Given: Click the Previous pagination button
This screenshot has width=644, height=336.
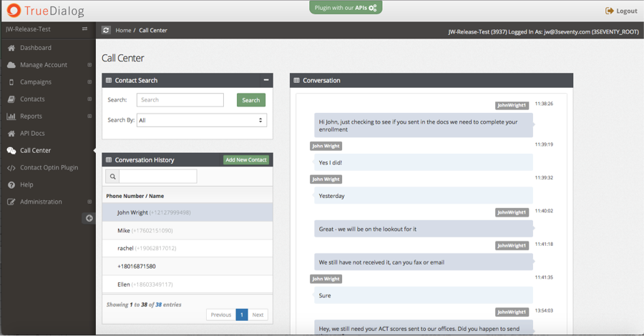Looking at the screenshot, I should [x=221, y=315].
